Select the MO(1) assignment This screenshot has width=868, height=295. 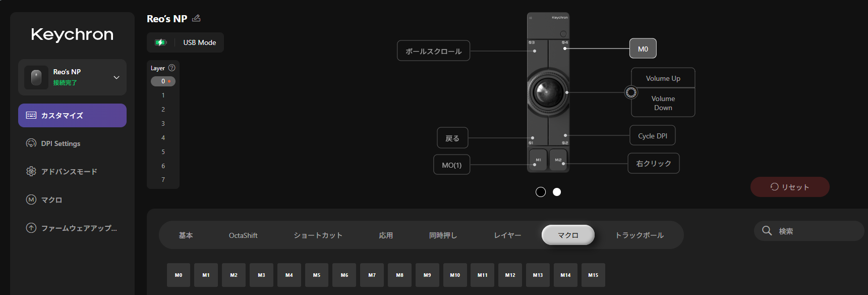click(x=452, y=165)
